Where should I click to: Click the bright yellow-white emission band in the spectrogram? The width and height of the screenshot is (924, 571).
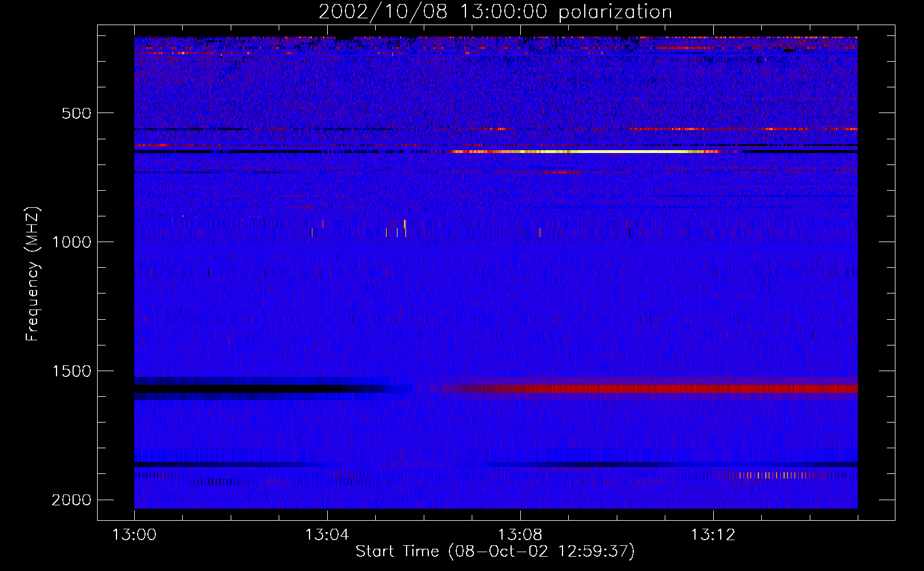(594, 152)
